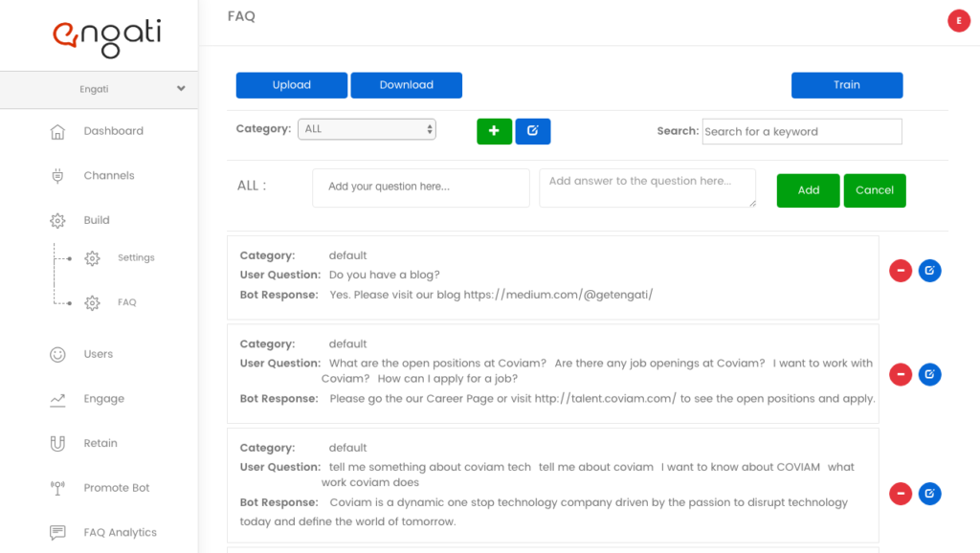Viewport: 980px width, 553px height.
Task: Delete the 'Do you have a blog?' FAQ
Action: [x=900, y=271]
